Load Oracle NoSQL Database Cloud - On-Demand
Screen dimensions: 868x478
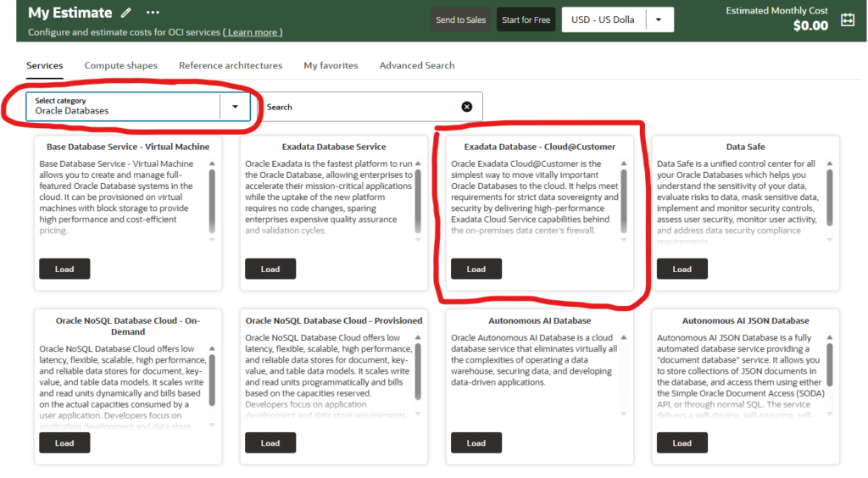tap(64, 442)
